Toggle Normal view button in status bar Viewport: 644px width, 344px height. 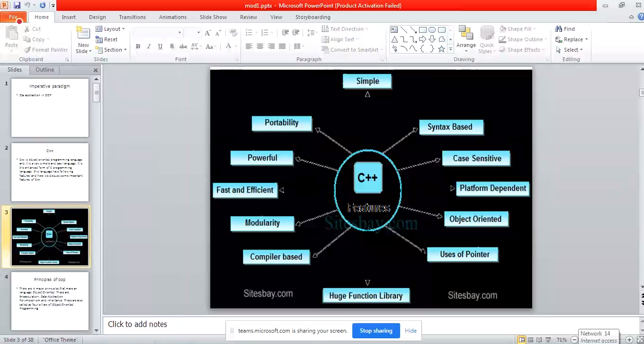(522, 340)
